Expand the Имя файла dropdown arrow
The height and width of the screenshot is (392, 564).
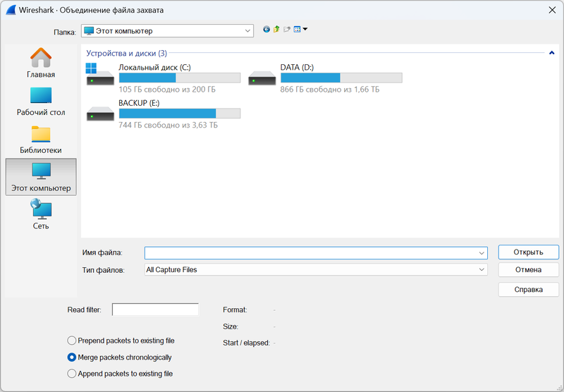point(482,253)
